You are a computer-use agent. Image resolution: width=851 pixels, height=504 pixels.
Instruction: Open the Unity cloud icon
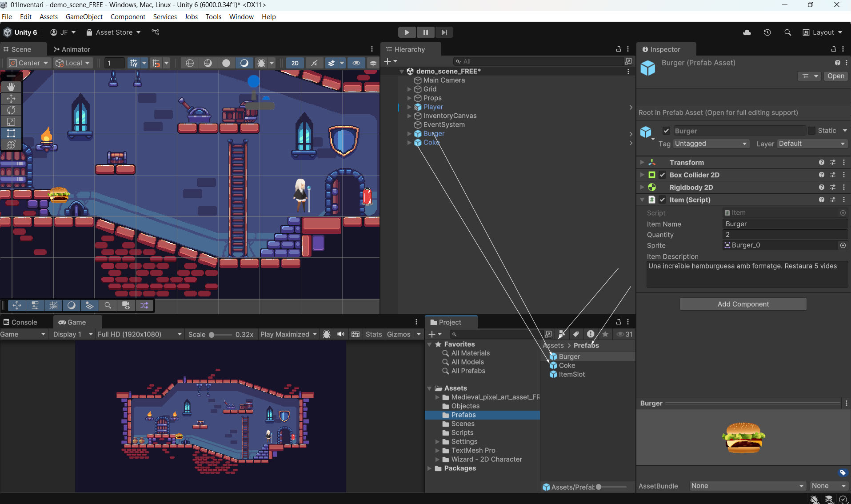click(747, 32)
